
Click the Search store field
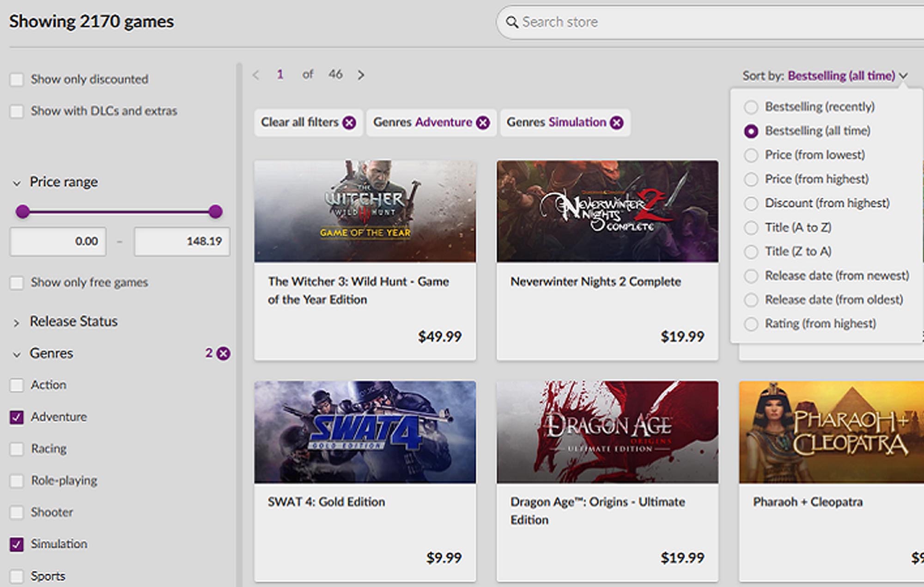(711, 22)
